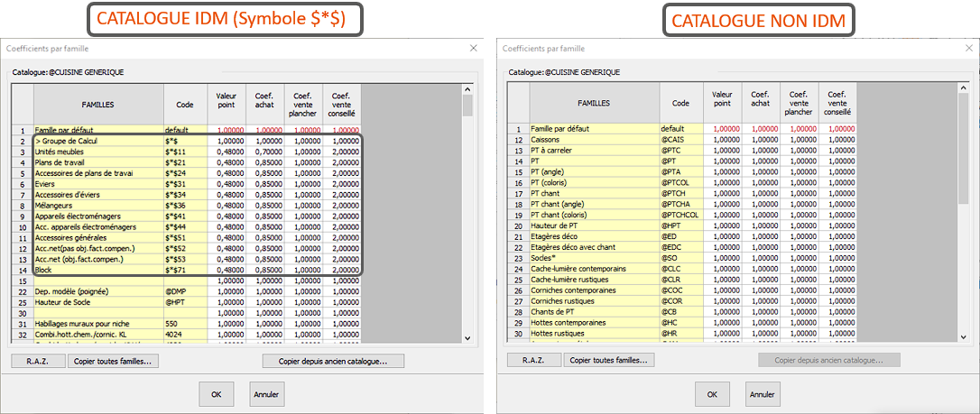Select the 'Block' family cell
980x414 pixels.
click(x=98, y=270)
